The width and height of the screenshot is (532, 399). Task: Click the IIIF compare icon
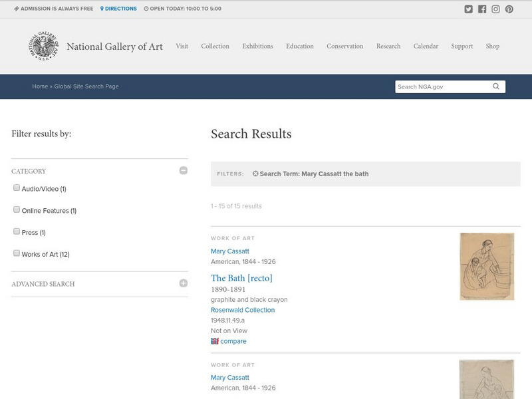215,341
